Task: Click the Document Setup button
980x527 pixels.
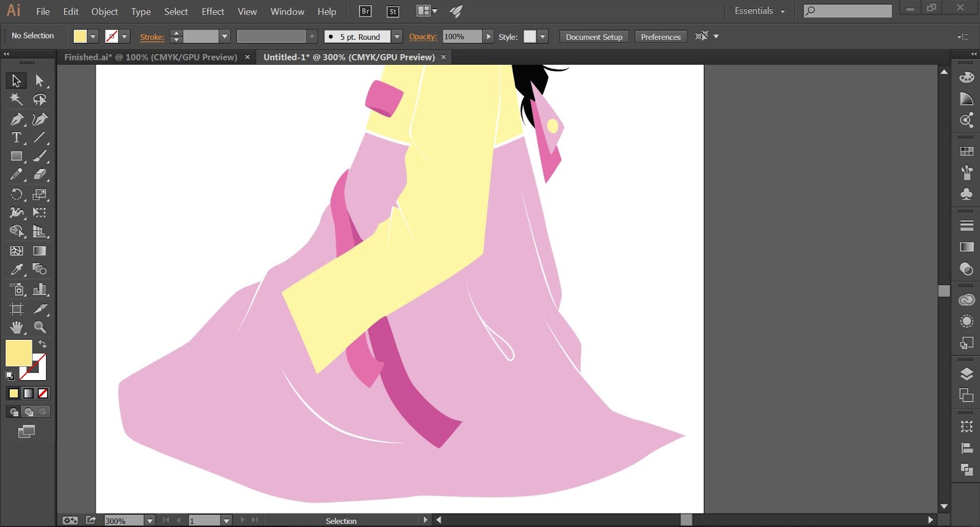Action: 594,37
